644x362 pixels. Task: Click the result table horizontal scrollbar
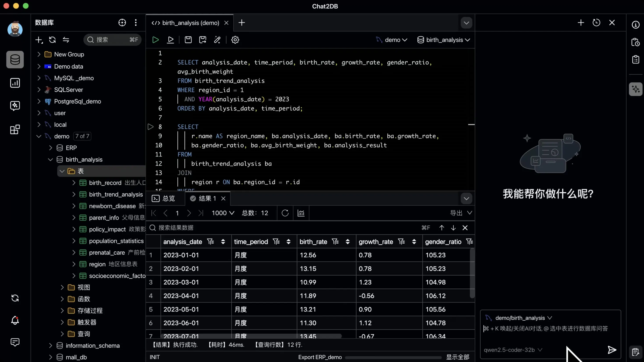(x=251, y=336)
